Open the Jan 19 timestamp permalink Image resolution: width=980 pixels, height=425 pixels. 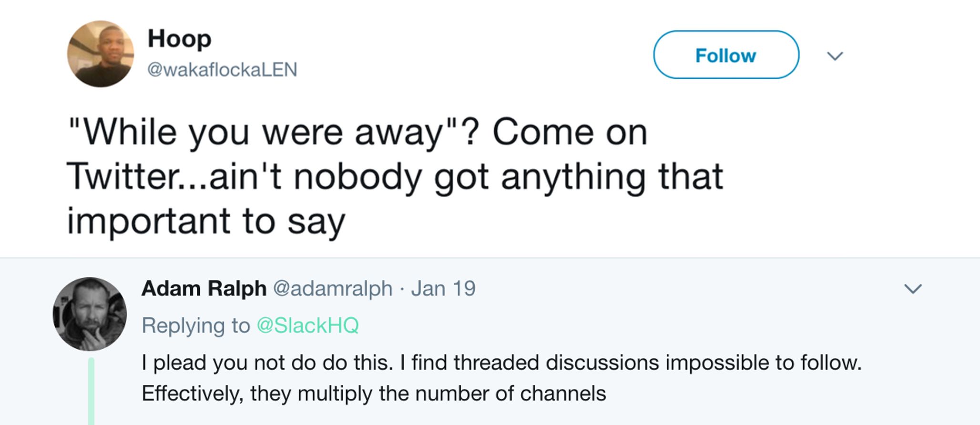point(443,288)
